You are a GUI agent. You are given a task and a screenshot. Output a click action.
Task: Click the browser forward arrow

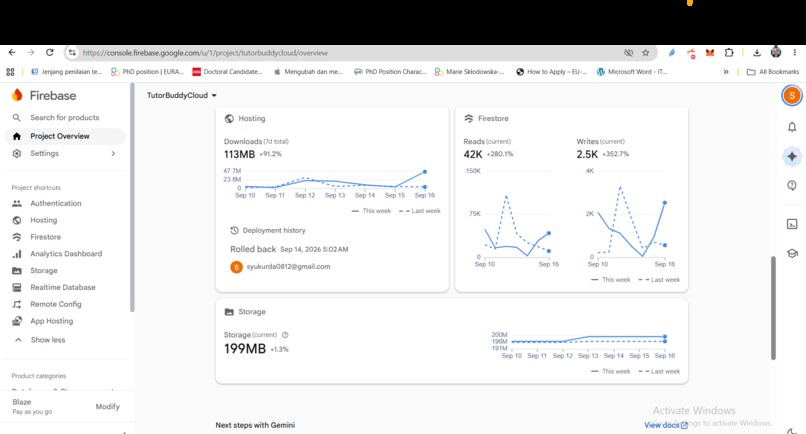31,52
